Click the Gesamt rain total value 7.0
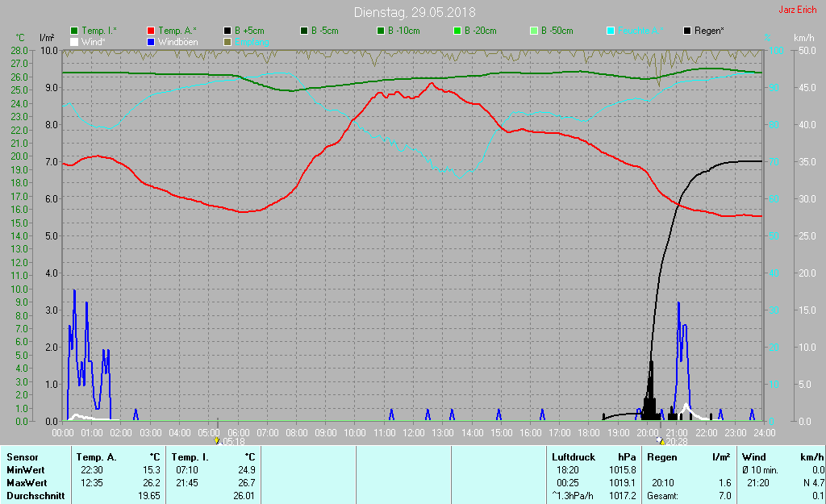 tap(724, 496)
